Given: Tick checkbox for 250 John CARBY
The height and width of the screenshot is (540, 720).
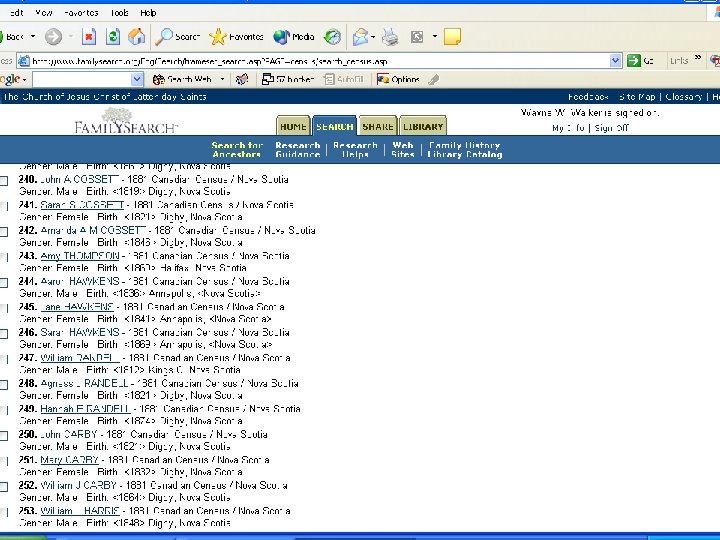Looking at the screenshot, I should coord(4,436).
